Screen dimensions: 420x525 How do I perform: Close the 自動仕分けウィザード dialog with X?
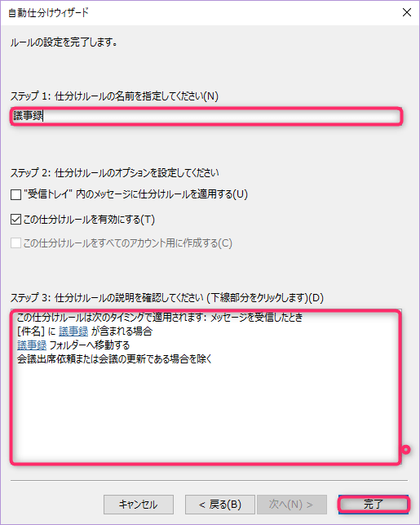[x=407, y=12]
